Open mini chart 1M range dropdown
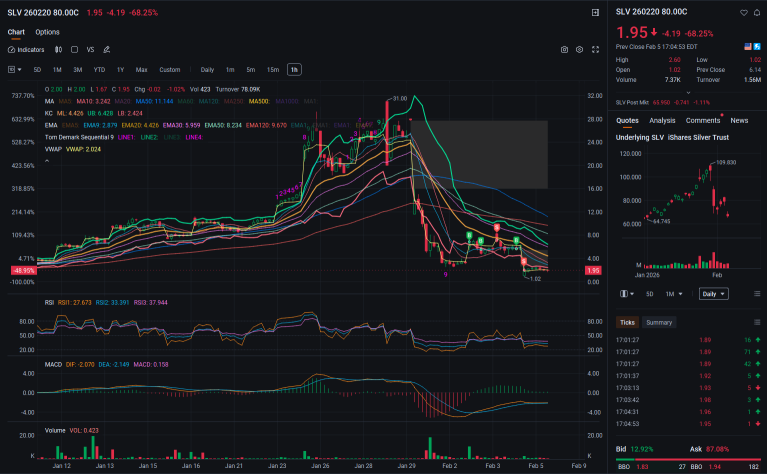Image resolution: width=767 pixels, height=474 pixels. point(674,294)
